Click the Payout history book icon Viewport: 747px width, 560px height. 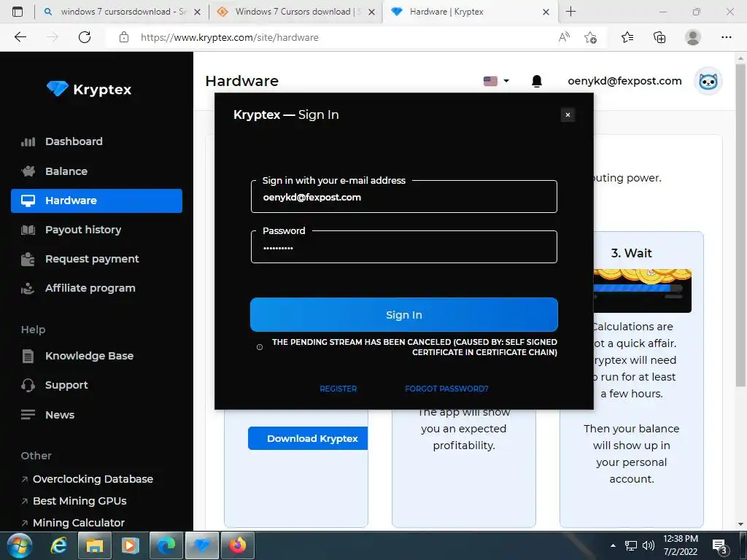coord(28,230)
